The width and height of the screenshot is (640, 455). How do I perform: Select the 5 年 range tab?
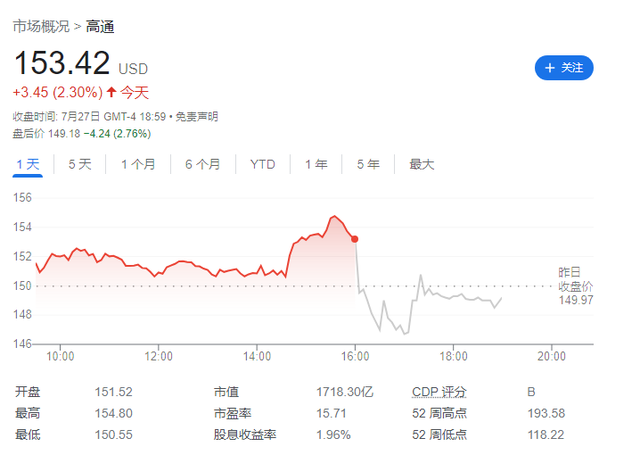click(368, 164)
